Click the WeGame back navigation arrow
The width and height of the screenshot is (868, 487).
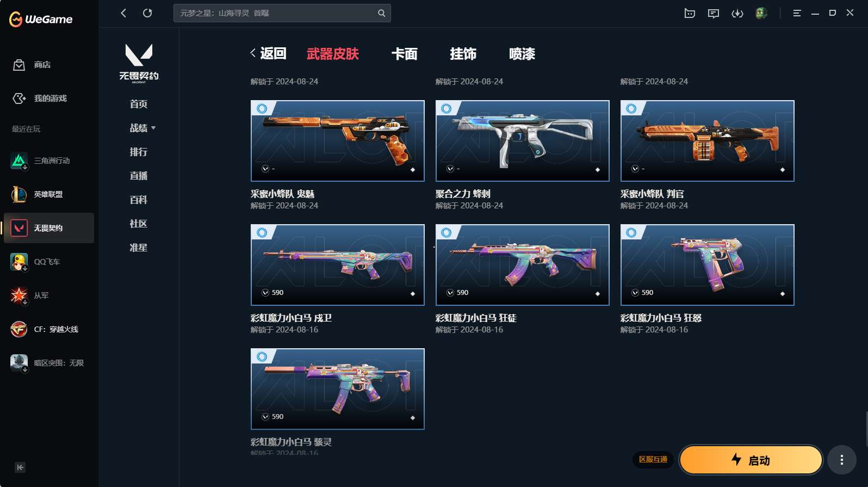tap(123, 13)
